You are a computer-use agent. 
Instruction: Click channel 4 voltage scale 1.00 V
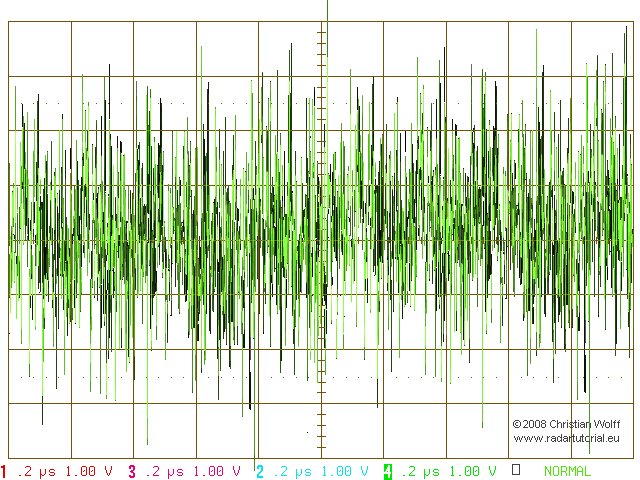(473, 471)
